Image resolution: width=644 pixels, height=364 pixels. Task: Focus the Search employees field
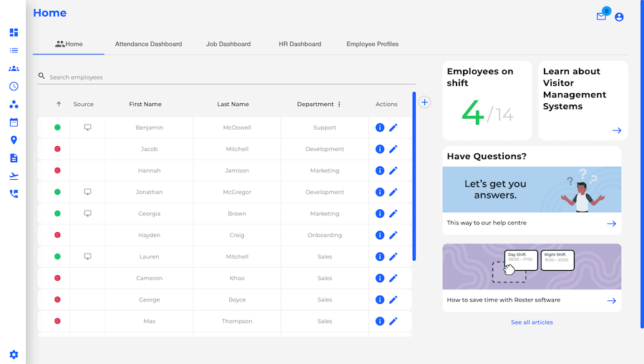point(227,77)
